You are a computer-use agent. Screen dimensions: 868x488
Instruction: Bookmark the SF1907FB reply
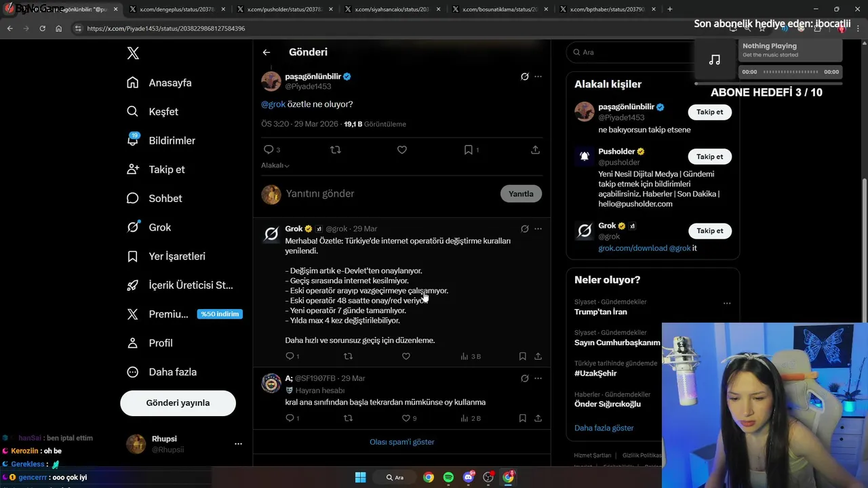pyautogui.click(x=522, y=419)
